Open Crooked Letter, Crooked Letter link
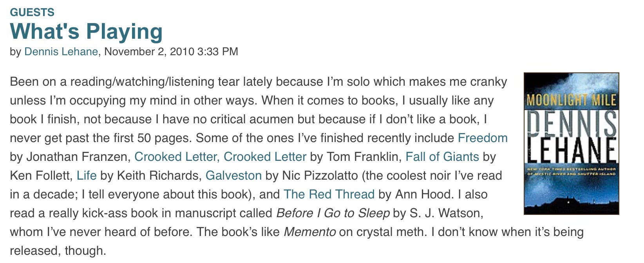This screenshot has width=644, height=263. (x=220, y=157)
